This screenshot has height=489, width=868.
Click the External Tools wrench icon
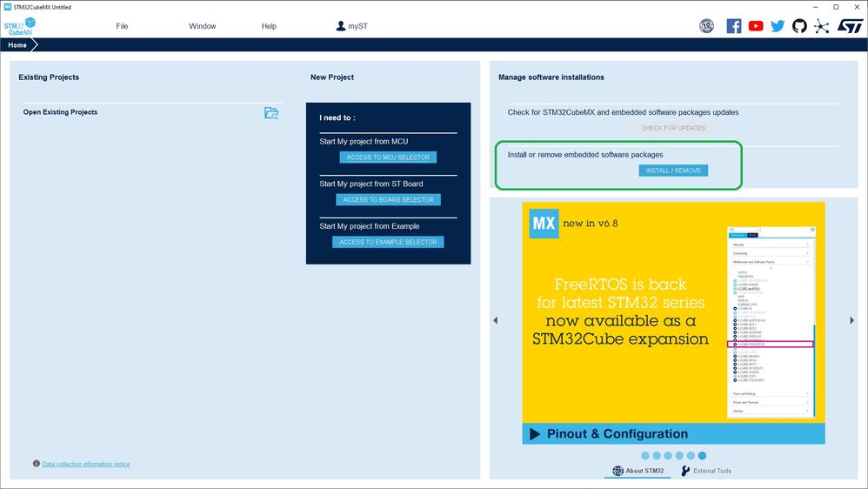685,471
